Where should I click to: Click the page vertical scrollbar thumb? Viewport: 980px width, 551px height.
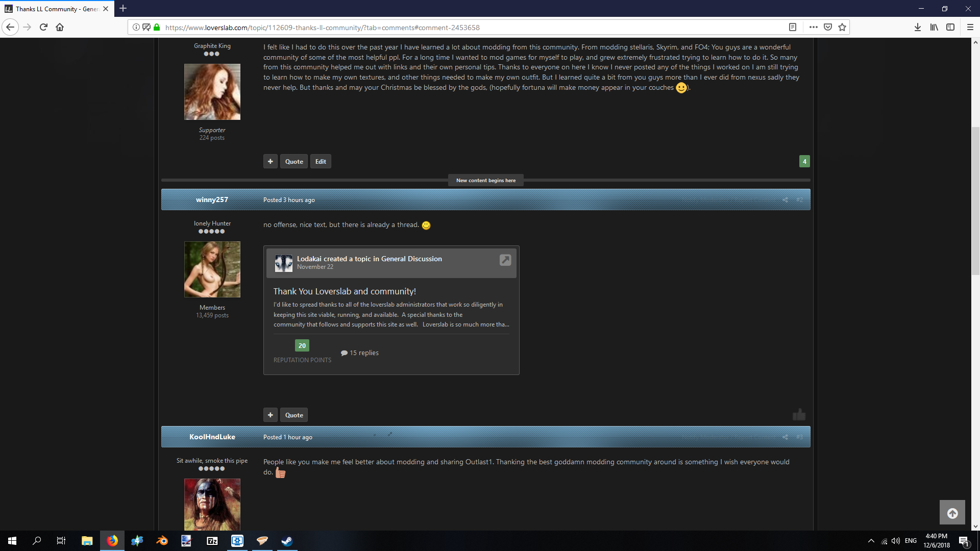pos(975,202)
